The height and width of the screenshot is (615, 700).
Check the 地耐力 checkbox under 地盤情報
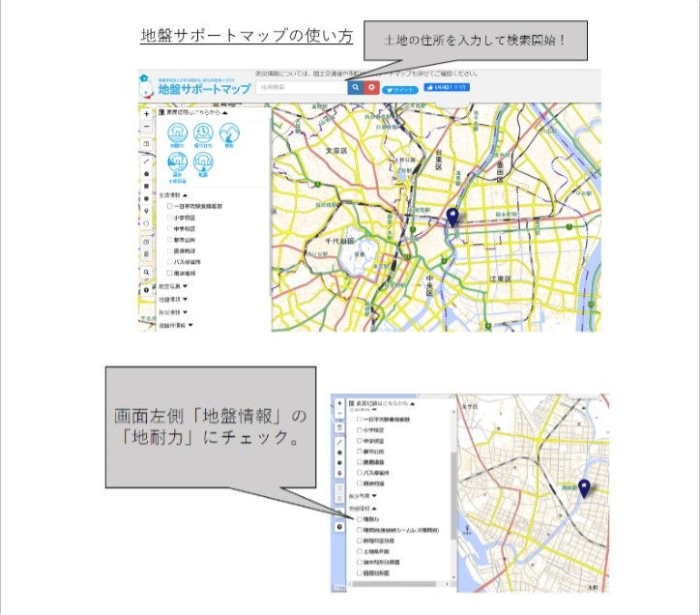click(x=359, y=519)
